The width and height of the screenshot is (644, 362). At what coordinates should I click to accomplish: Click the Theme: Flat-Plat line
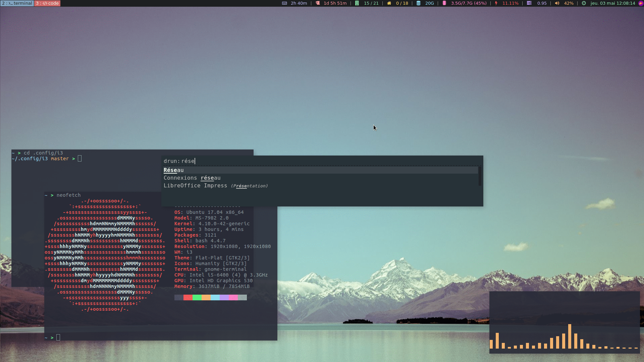pyautogui.click(x=212, y=258)
